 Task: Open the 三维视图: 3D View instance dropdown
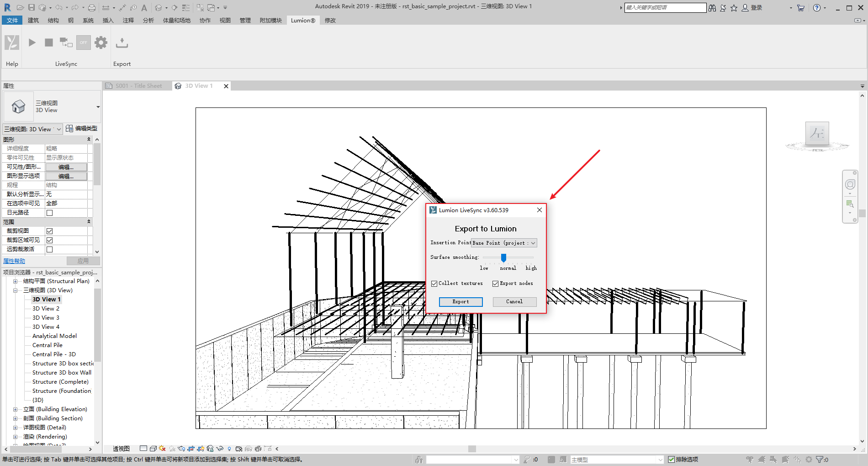click(x=33, y=129)
